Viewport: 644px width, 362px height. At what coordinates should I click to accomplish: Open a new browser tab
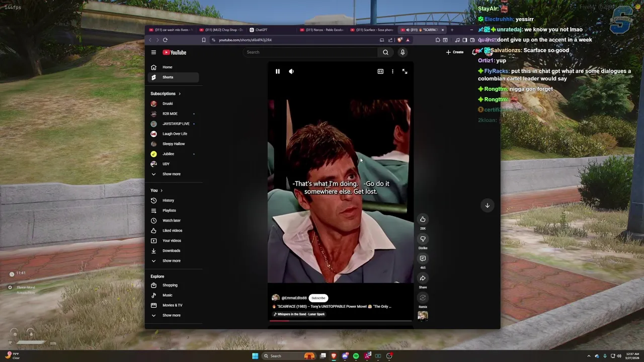pos(452,30)
